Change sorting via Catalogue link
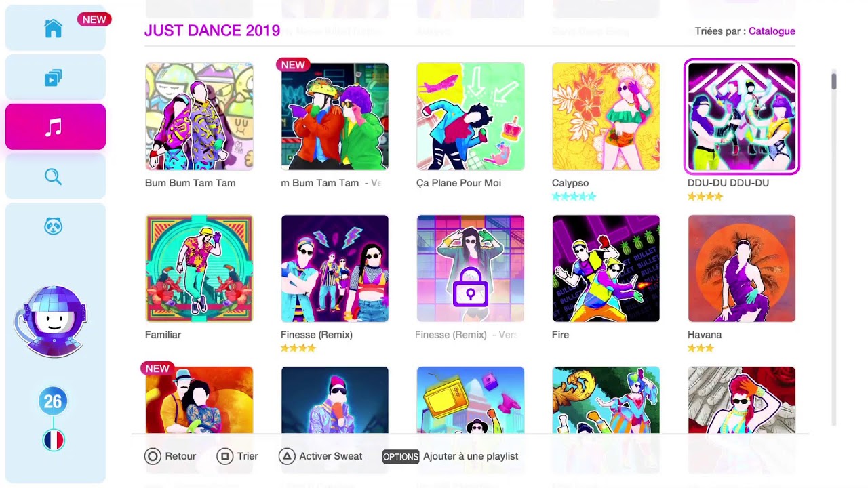Viewport: 868px width, 488px height. pos(772,31)
